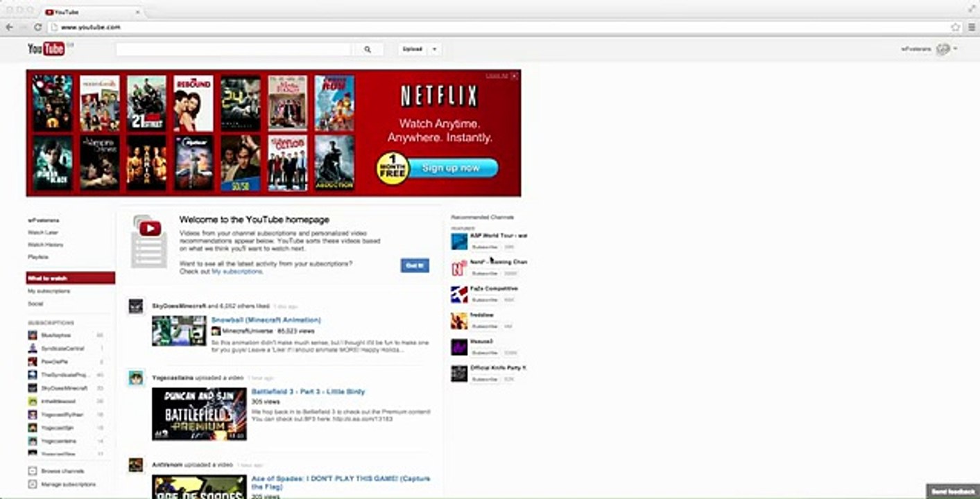
Task: Open Playlists in the sidebar
Action: [x=38, y=257]
